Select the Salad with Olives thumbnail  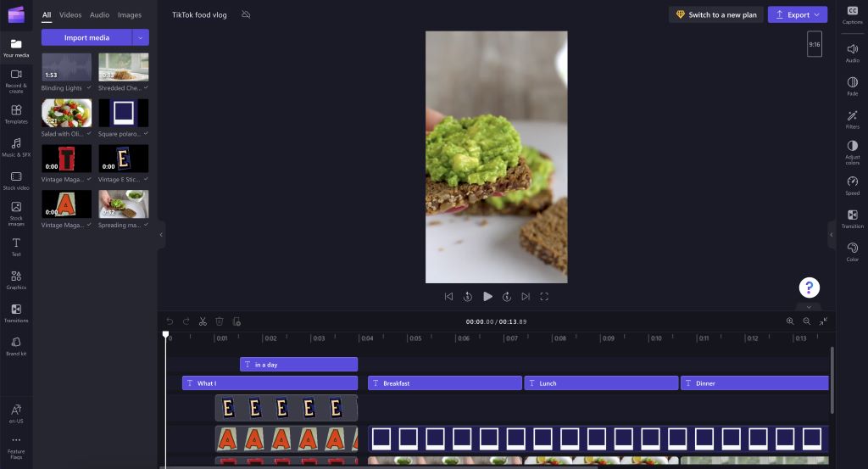click(66, 113)
